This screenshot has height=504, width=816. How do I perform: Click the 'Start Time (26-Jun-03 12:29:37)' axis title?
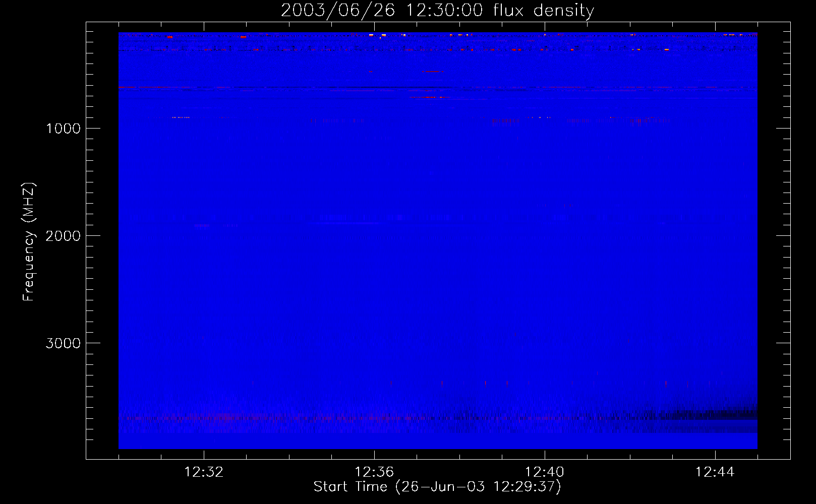(x=437, y=487)
